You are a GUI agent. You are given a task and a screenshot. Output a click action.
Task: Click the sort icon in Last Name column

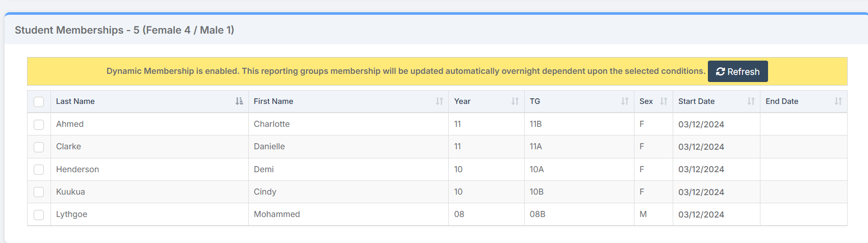pyautogui.click(x=239, y=101)
